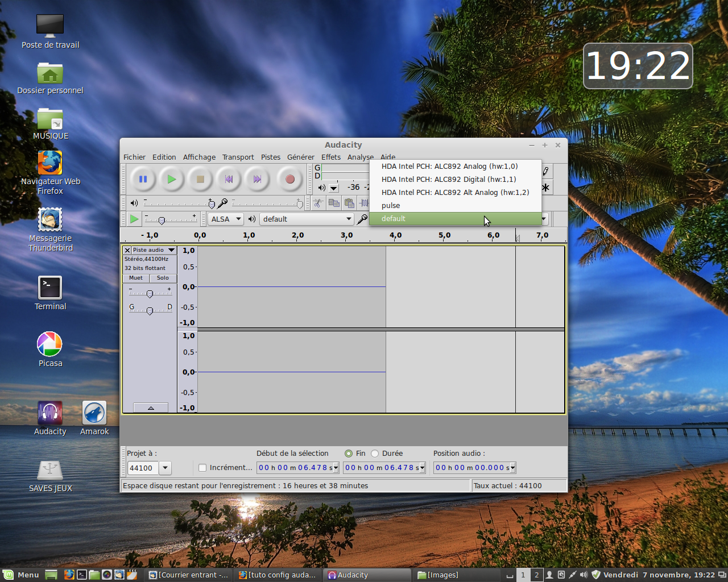The width and height of the screenshot is (728, 582).
Task: Select 'ALC892 Alt Analog (hw:1,2)' device
Action: (456, 193)
